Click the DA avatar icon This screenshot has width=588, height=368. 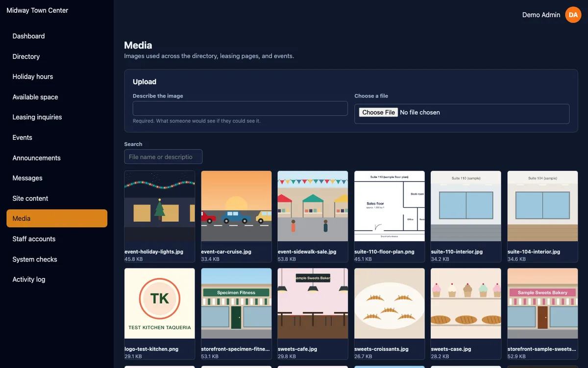(573, 15)
